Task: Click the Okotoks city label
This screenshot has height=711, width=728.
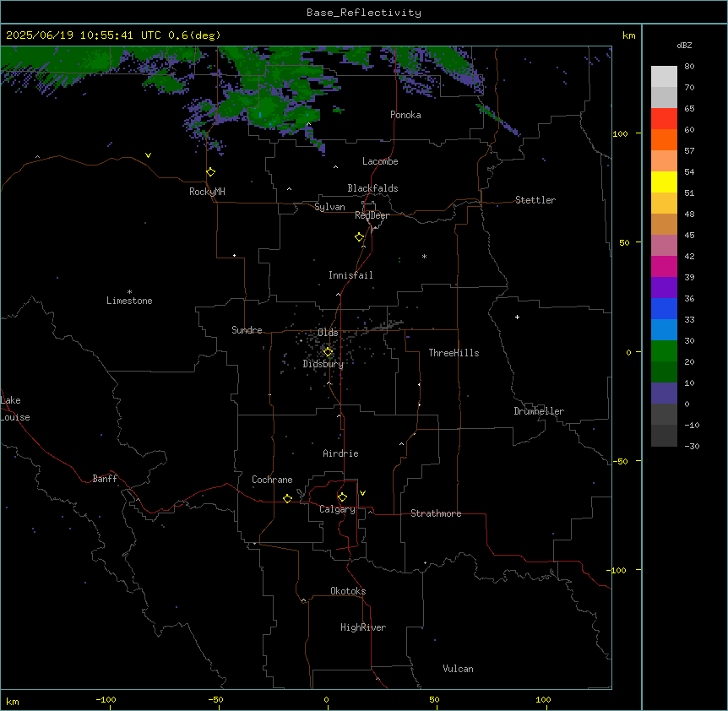Action: point(348,591)
